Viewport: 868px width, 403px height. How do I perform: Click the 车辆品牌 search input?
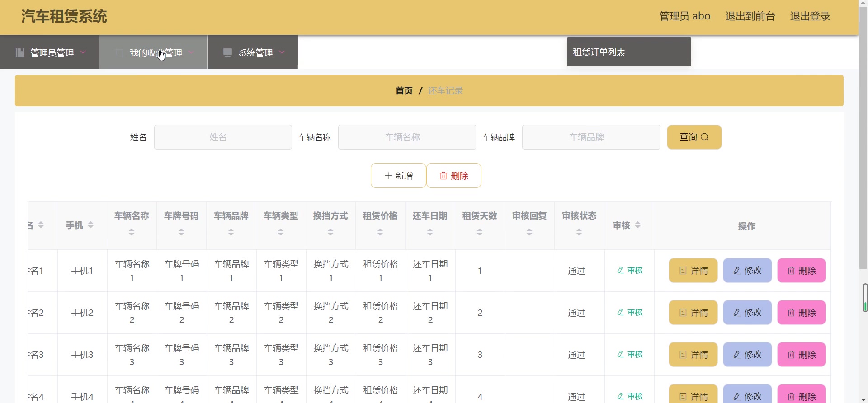(x=591, y=137)
